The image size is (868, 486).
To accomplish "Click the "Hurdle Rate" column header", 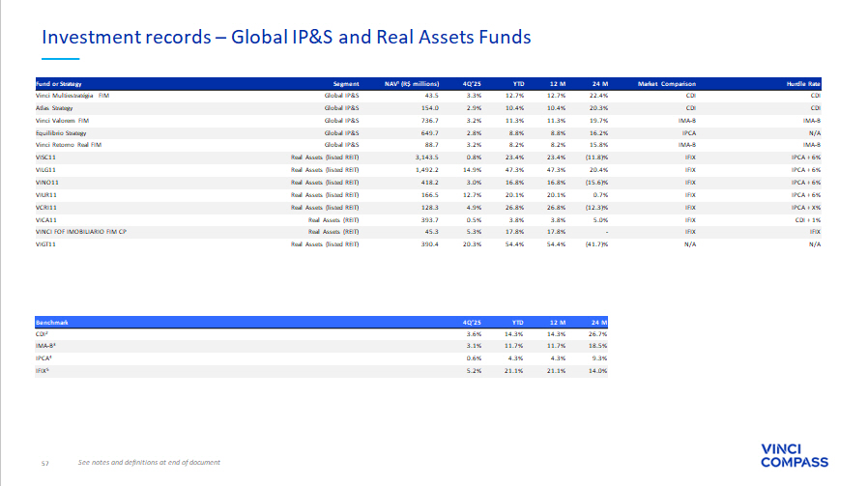I will point(802,84).
